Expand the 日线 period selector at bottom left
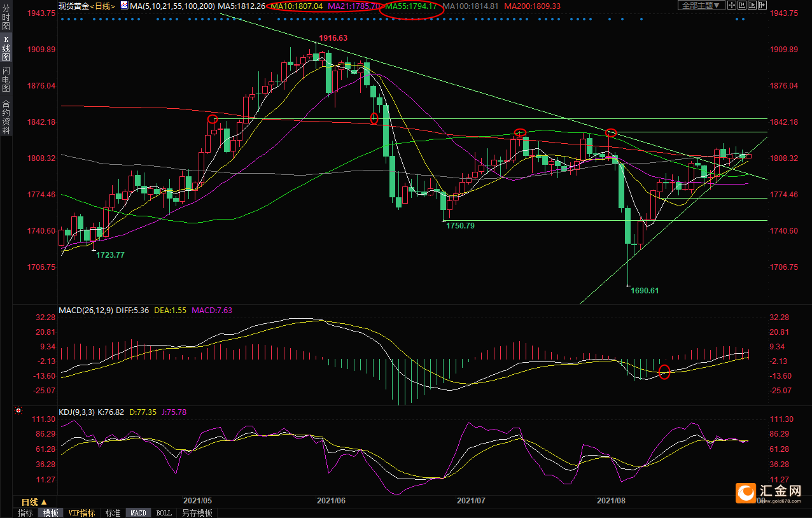This screenshot has width=812, height=518. coord(35,502)
